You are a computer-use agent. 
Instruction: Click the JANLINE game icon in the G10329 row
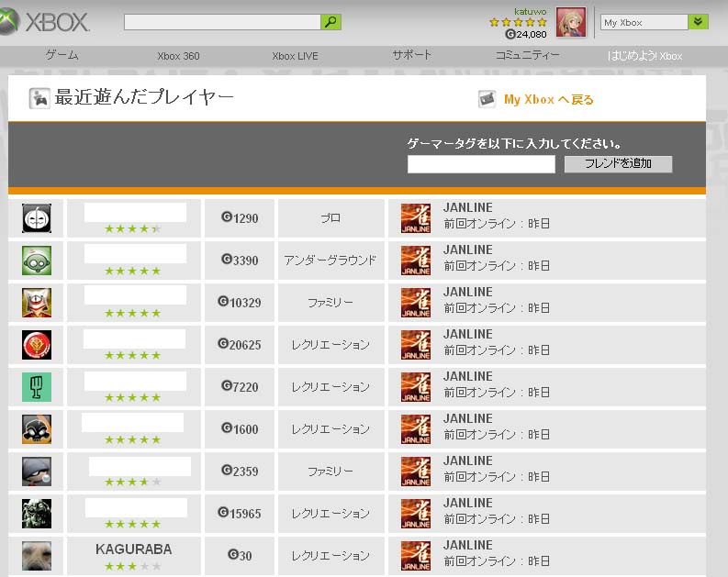[x=416, y=303]
